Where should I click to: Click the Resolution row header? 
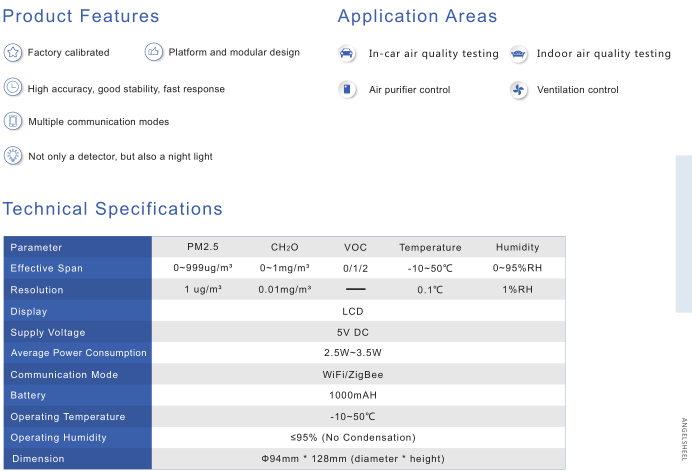click(x=78, y=290)
